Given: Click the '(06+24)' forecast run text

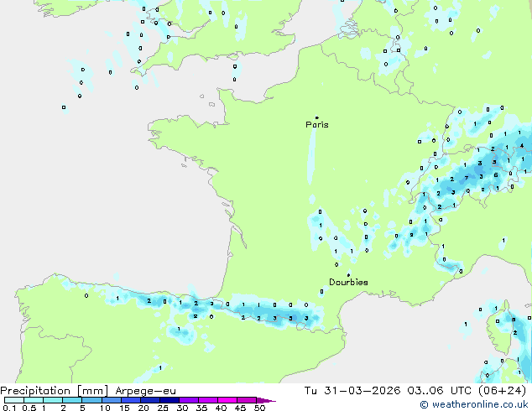Looking at the screenshot, I should click(x=502, y=391).
